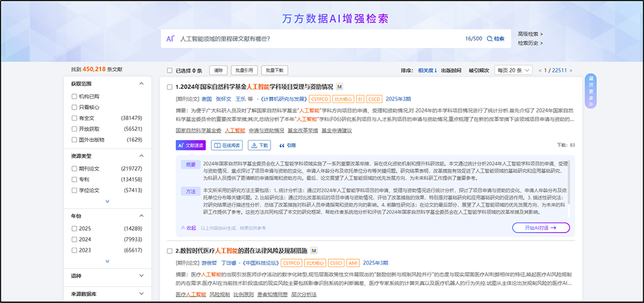Click the 引用 quote icon on the first result
The height and width of the screenshot is (303, 644).
pyautogui.click(x=287, y=146)
